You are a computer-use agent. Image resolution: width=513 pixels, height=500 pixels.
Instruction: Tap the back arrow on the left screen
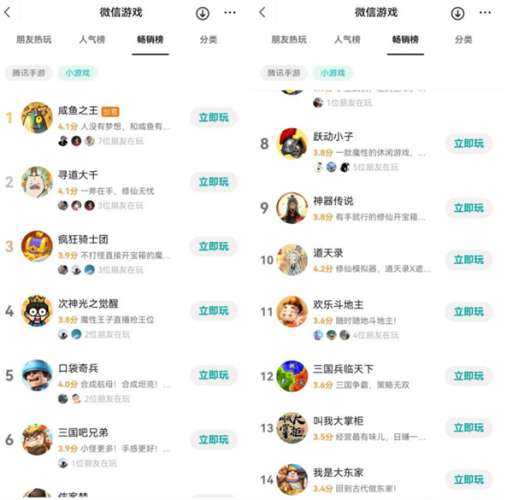pyautogui.click(x=8, y=13)
